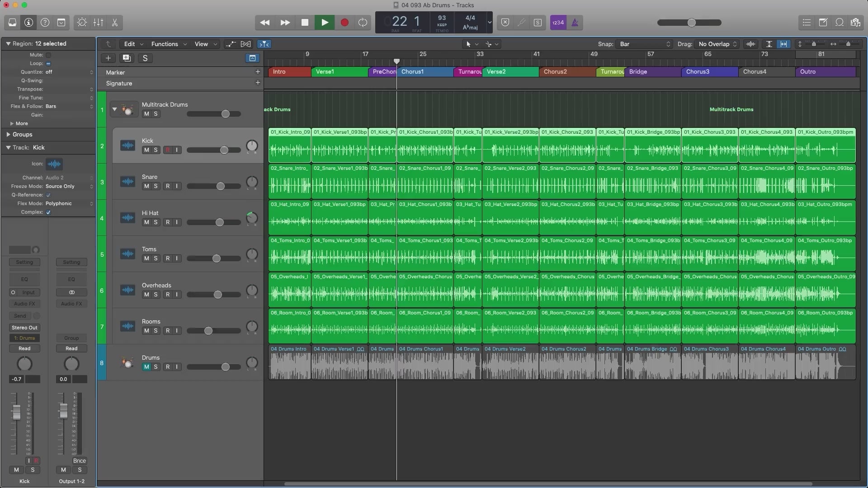Click the Kick channel Audio FX slot
The width and height of the screenshot is (868, 488).
pyautogui.click(x=24, y=304)
